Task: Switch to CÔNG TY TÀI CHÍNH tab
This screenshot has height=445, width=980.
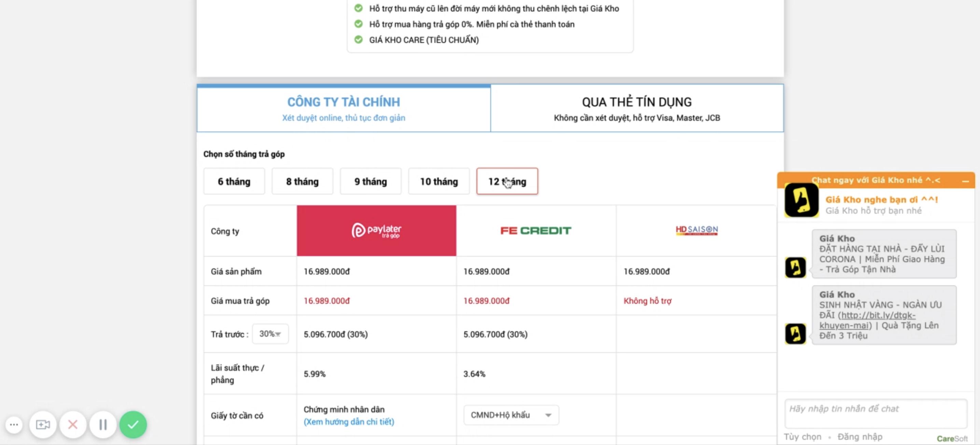Action: click(x=344, y=108)
